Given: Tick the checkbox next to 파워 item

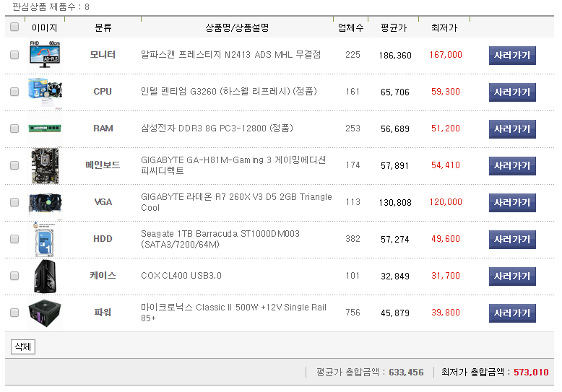Looking at the screenshot, I should (x=14, y=313).
